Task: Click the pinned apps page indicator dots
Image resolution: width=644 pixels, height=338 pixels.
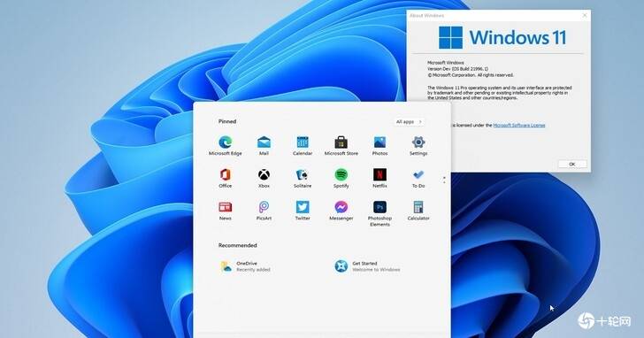Action: pyautogui.click(x=444, y=180)
